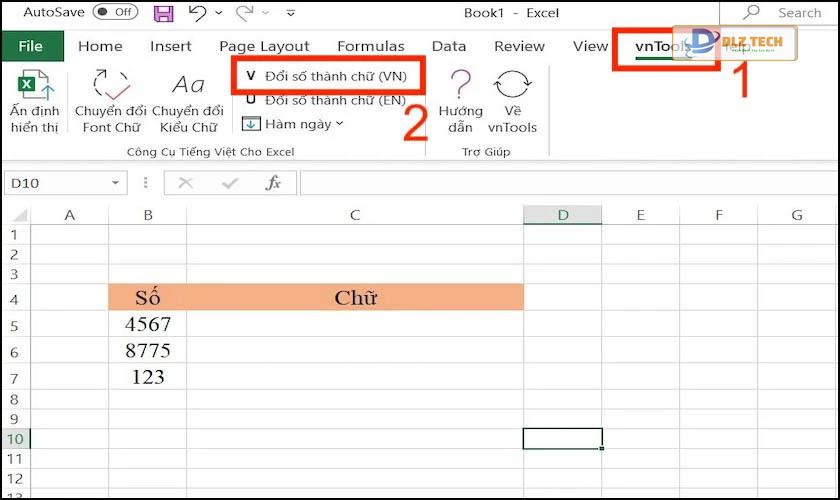The height and width of the screenshot is (500, 840).
Task: Select column G header
Action: pos(797,215)
